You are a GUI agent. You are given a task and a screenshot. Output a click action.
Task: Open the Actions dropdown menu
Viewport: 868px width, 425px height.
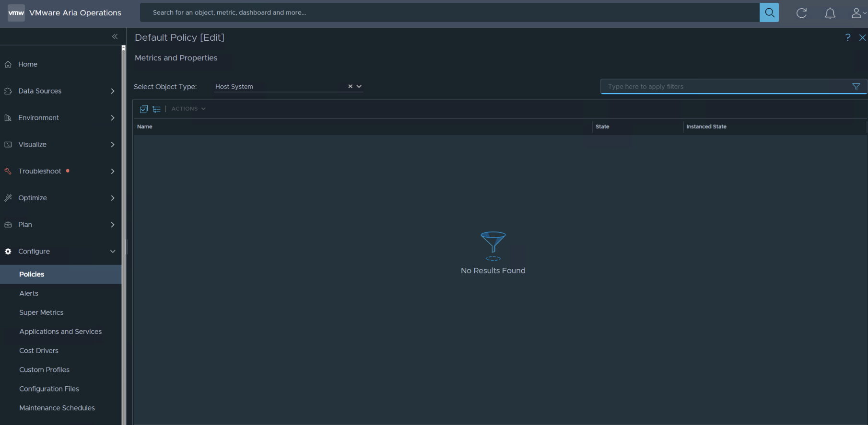point(188,109)
